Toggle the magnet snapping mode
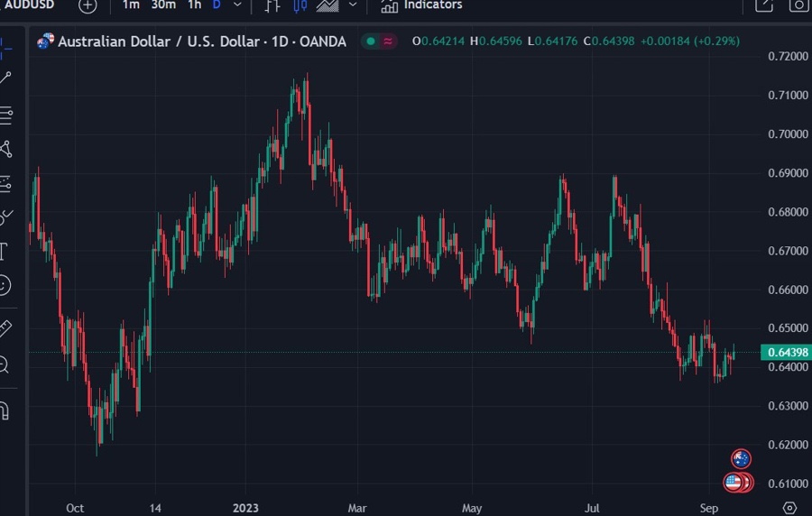The image size is (812, 516). coord(5,411)
